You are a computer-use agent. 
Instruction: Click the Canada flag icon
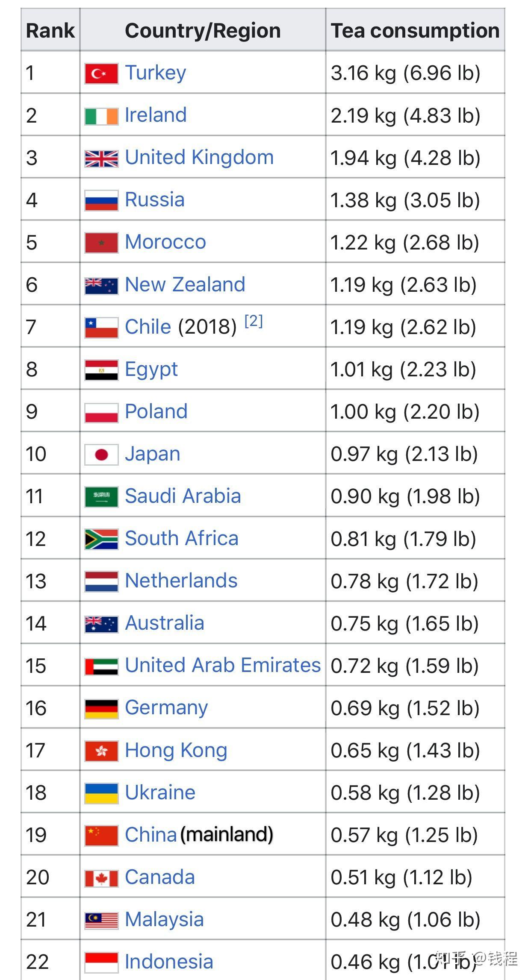click(x=101, y=878)
